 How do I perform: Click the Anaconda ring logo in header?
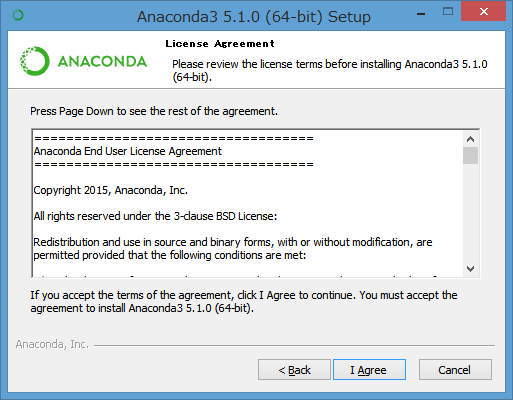(35, 61)
